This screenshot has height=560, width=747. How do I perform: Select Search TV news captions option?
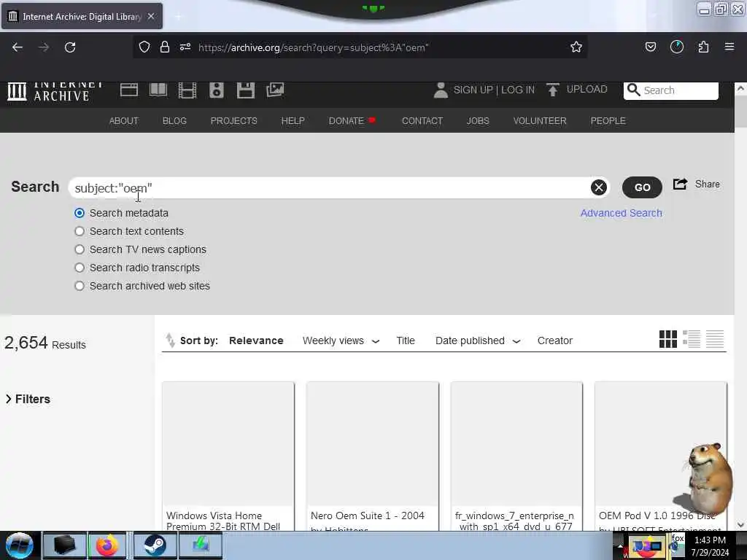pos(80,249)
